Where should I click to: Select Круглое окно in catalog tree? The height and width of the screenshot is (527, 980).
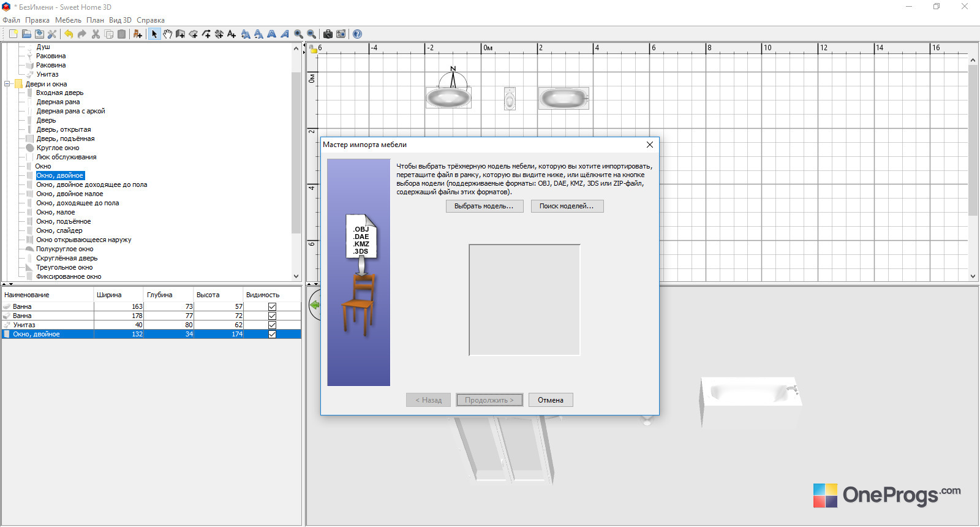pos(58,148)
